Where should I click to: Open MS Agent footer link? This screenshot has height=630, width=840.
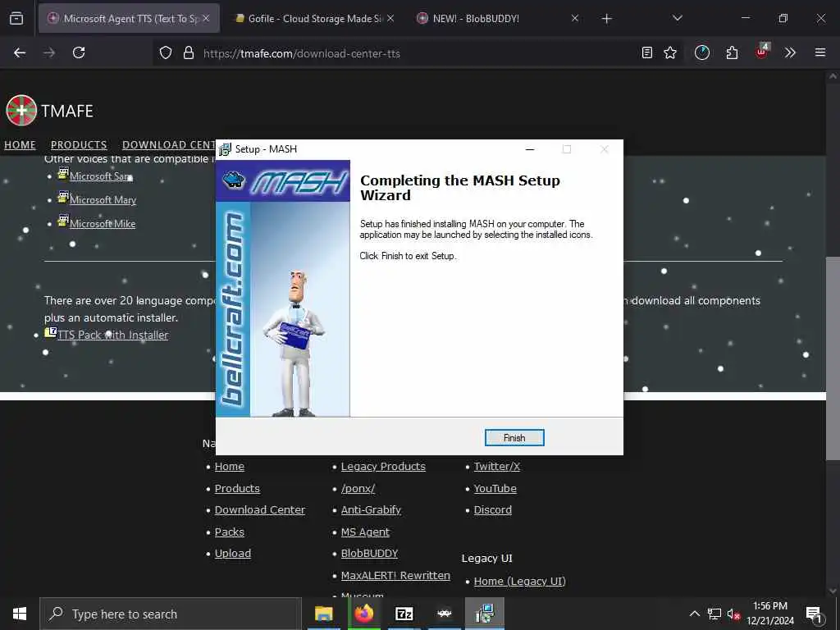click(365, 532)
